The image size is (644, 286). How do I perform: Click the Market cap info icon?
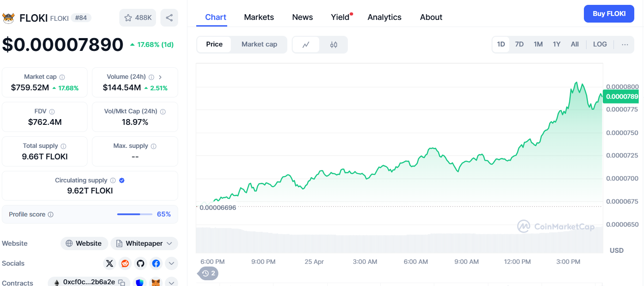pyautogui.click(x=62, y=77)
